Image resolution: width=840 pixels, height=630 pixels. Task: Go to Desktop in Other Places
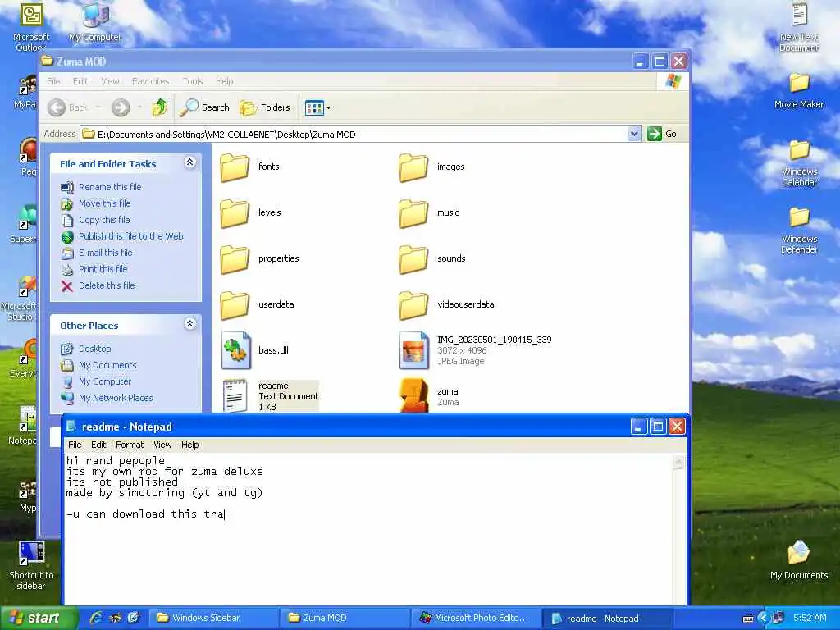pos(95,349)
